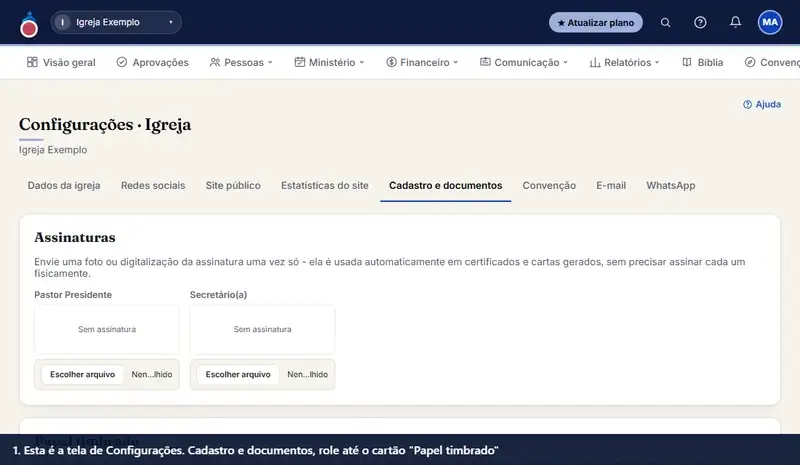Click the Pastor Presidente label
This screenshot has width=800, height=465.
pyautogui.click(x=73, y=295)
